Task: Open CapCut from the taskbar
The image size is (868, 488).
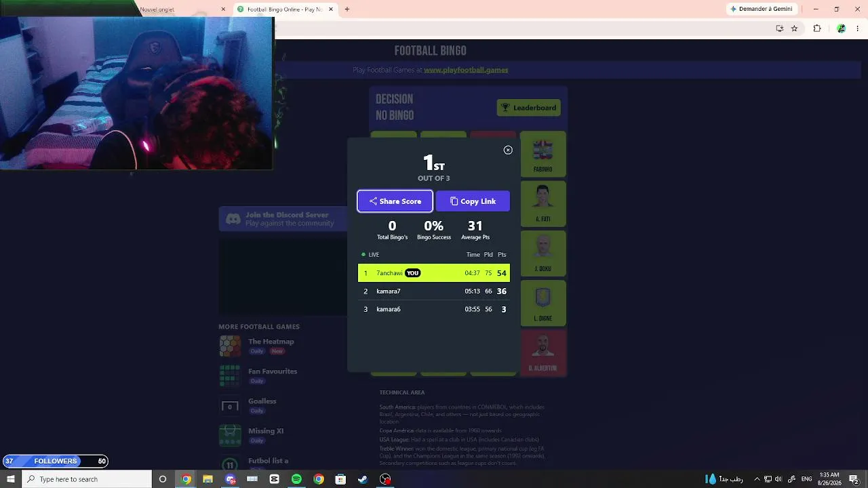Action: [275, 479]
